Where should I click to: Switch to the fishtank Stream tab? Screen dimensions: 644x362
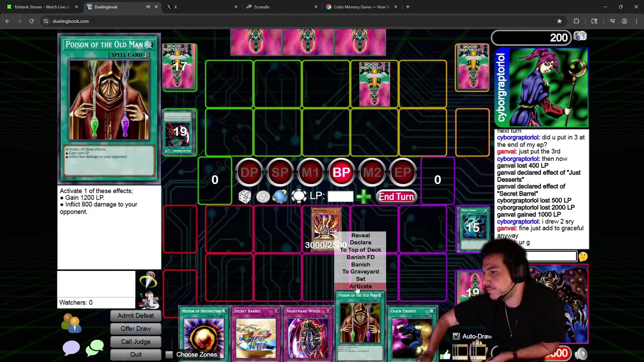(x=42, y=7)
